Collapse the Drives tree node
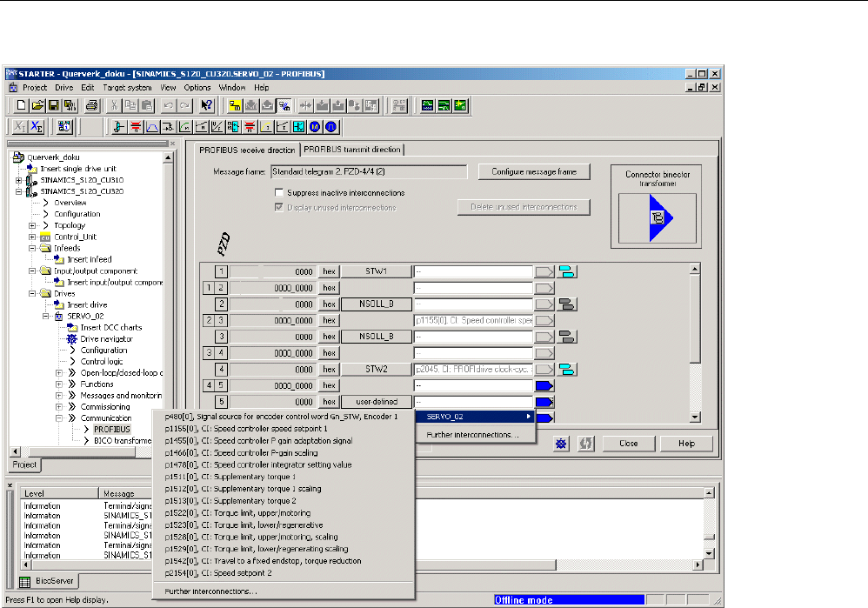Image resolution: width=868 pixels, height=608 pixels. [x=32, y=293]
